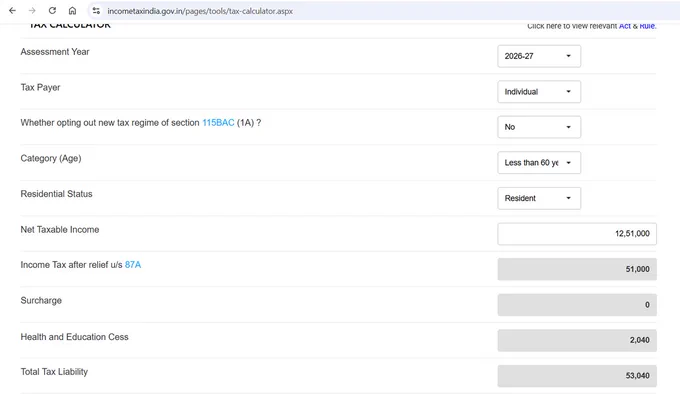
Task: Open the Category (Age) dropdown
Action: (x=539, y=163)
